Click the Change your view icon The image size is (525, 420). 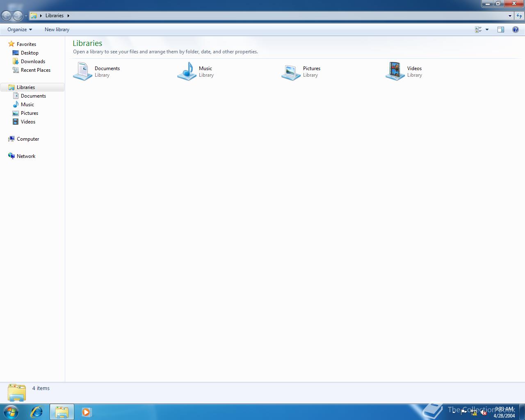(x=478, y=30)
